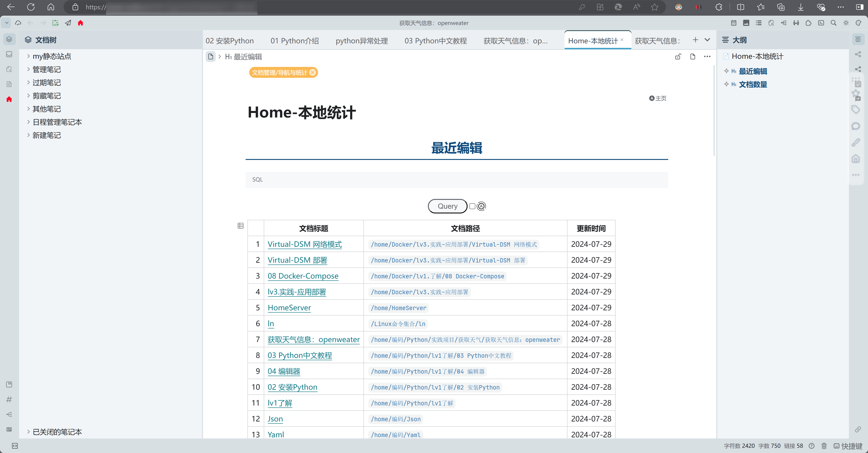
Task: Toggle browser split screen icon
Action: point(740,7)
